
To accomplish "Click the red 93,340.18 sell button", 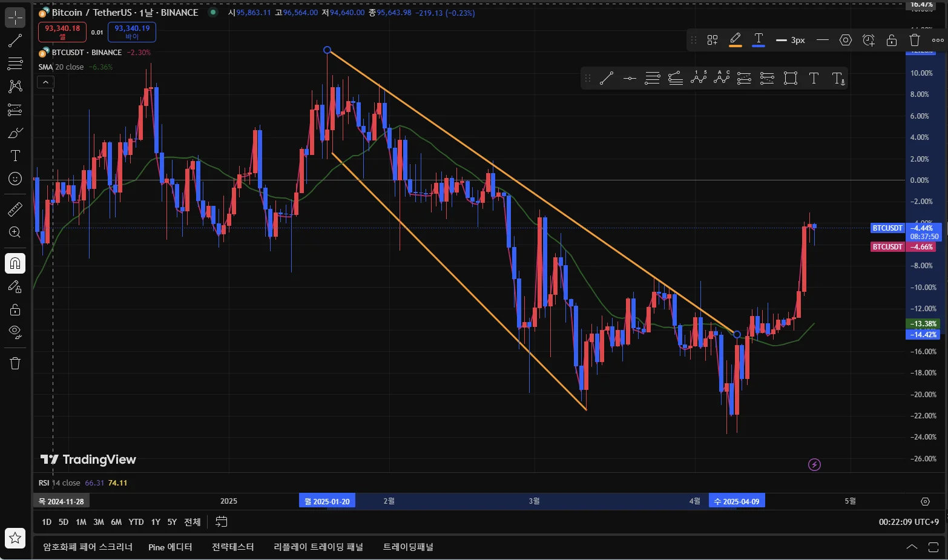I will pos(62,32).
